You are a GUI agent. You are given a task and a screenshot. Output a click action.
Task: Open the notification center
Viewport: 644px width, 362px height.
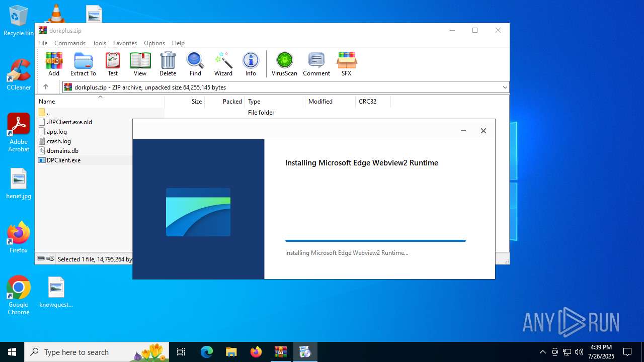(x=627, y=352)
